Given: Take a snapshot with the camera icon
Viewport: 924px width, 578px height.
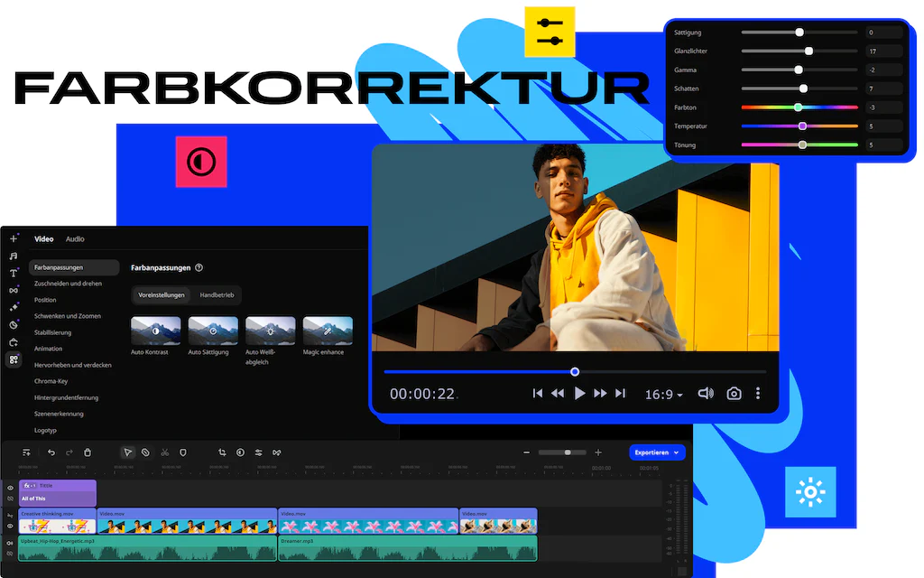Looking at the screenshot, I should [x=734, y=394].
